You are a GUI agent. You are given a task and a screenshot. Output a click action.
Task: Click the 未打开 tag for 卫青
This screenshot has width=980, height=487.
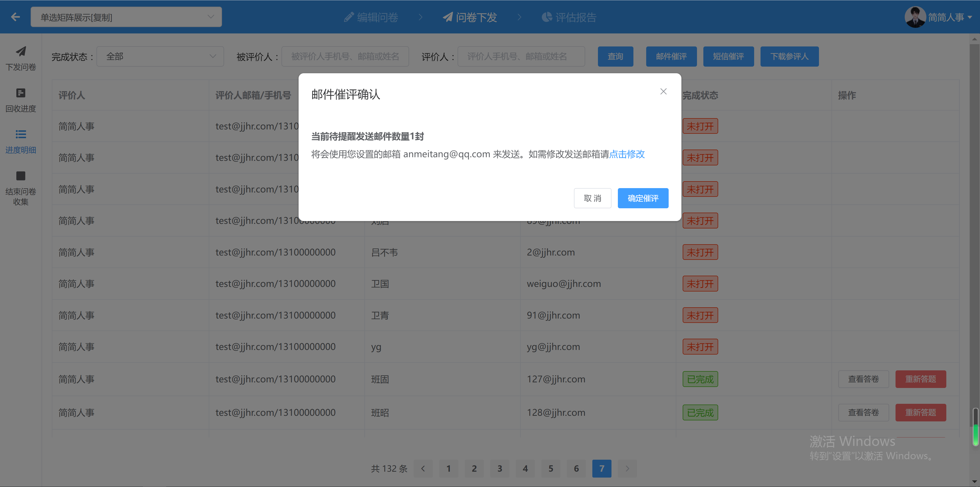[700, 315]
